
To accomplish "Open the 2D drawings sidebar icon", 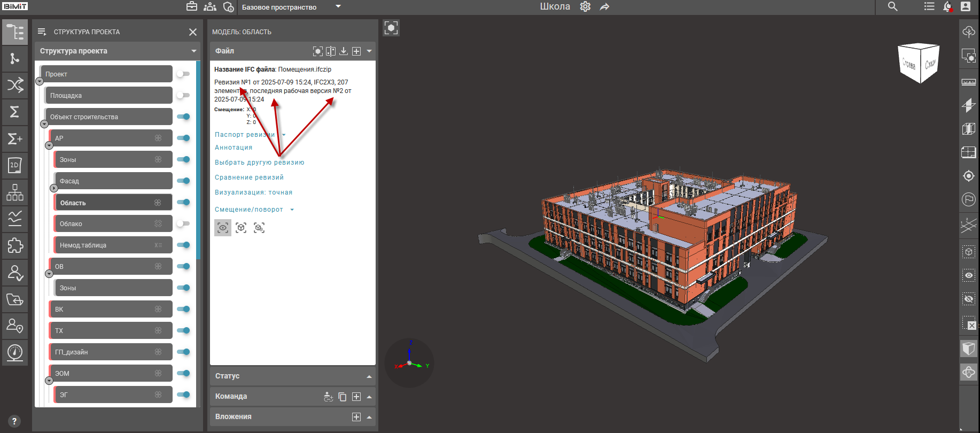I will [15, 165].
